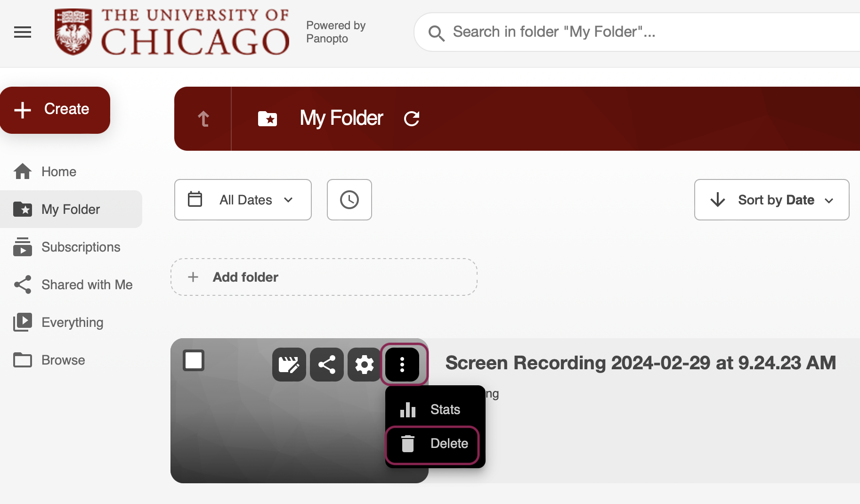
Task: Open the Screen Recording 2024-02-29 title
Action: (x=641, y=363)
